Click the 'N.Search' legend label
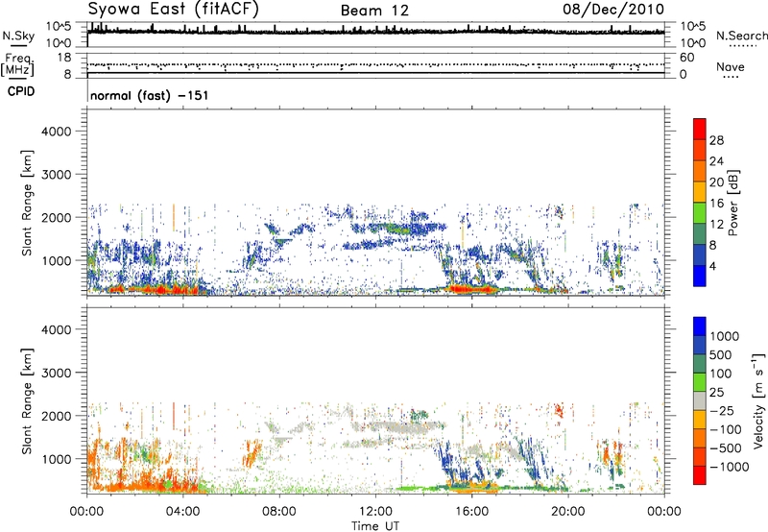This screenshot has width=768, height=532. coord(742,36)
